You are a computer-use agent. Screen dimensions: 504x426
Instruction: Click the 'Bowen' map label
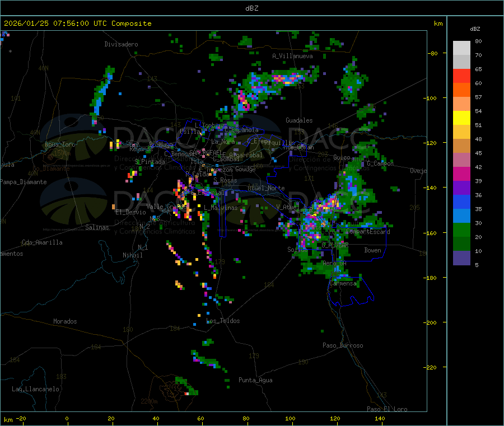click(x=372, y=250)
